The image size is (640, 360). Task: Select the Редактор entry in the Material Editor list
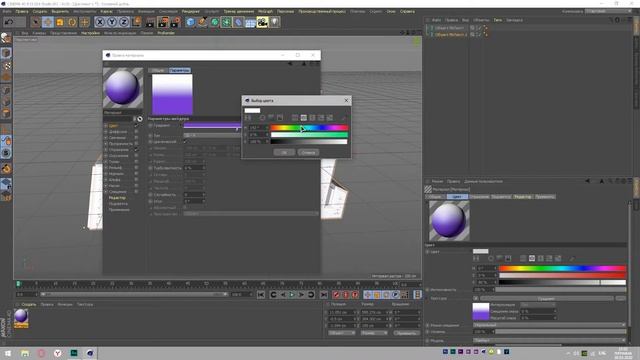point(117,198)
